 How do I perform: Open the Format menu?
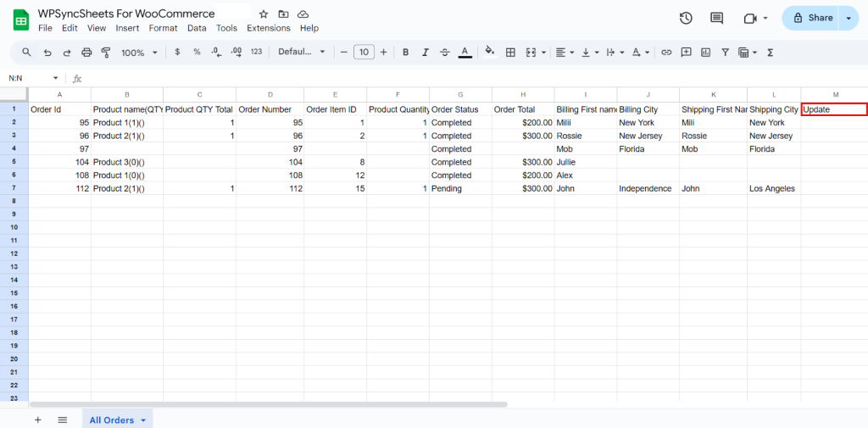[164, 28]
